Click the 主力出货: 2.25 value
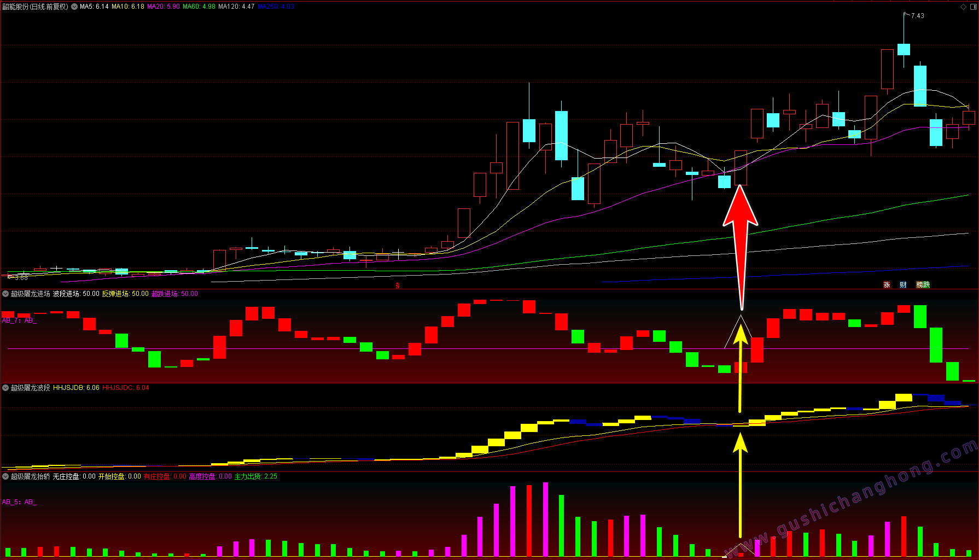This screenshot has height=560, width=979. tap(255, 476)
